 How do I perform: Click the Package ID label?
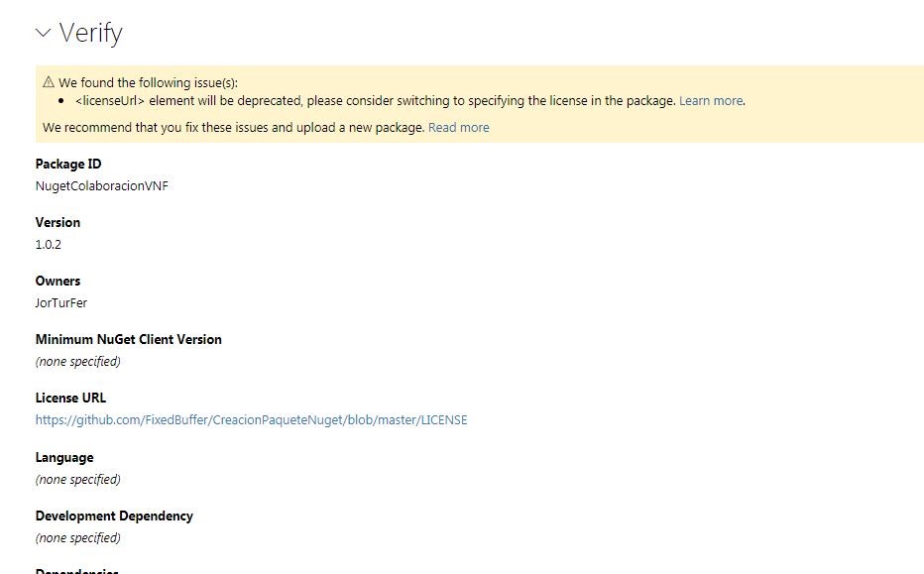coord(68,164)
